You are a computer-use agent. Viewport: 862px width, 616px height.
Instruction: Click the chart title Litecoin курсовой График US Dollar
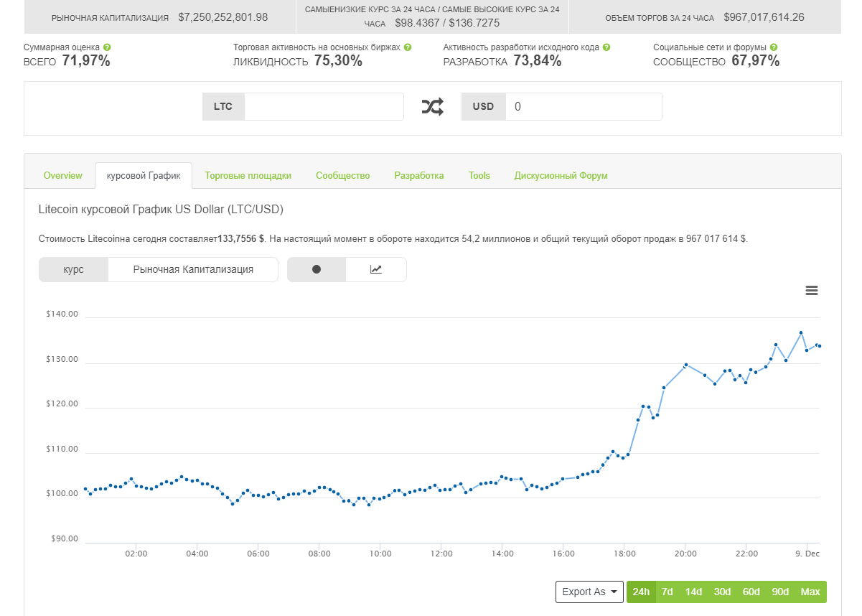point(161,210)
